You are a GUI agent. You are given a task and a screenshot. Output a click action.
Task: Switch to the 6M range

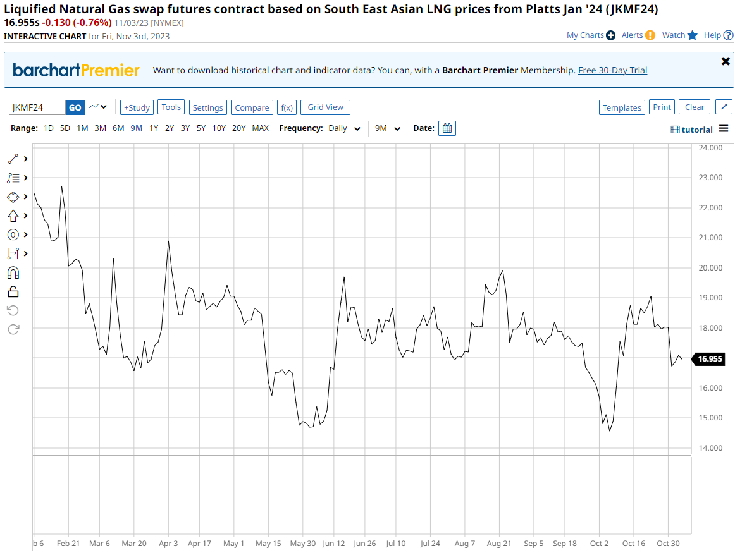[x=118, y=128]
